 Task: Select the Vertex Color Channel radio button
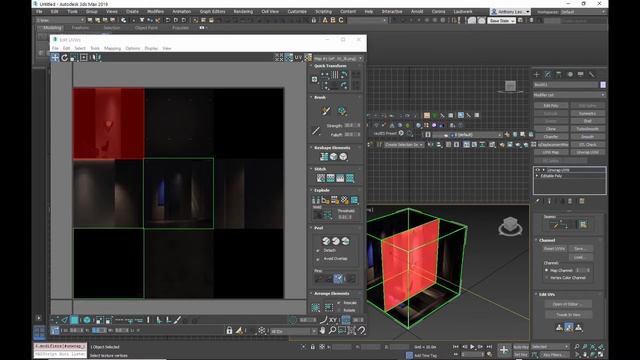pos(547,278)
